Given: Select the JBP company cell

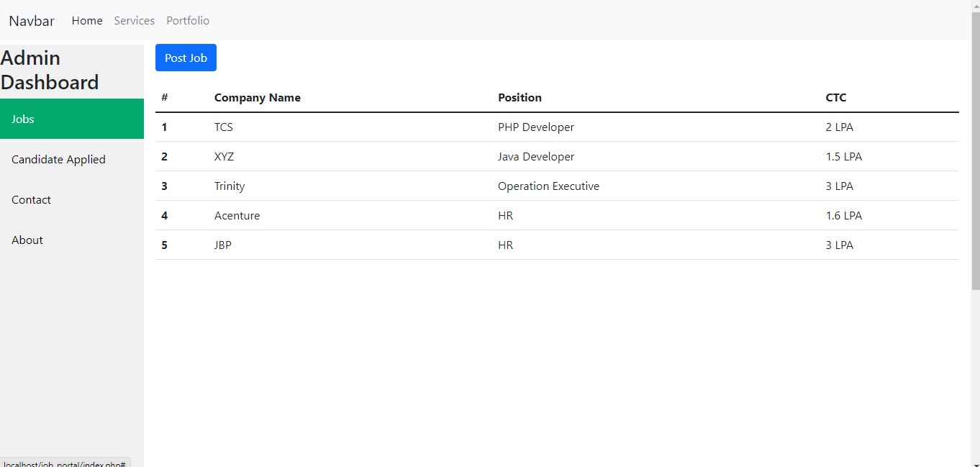Looking at the screenshot, I should point(223,245).
